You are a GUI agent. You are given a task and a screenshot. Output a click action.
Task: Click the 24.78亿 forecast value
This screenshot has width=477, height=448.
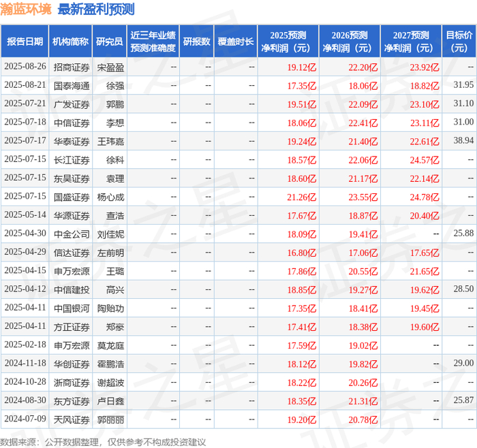point(425,197)
